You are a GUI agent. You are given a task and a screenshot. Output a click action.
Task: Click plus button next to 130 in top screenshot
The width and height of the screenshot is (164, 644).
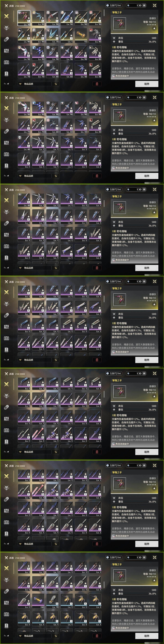(144, 5)
